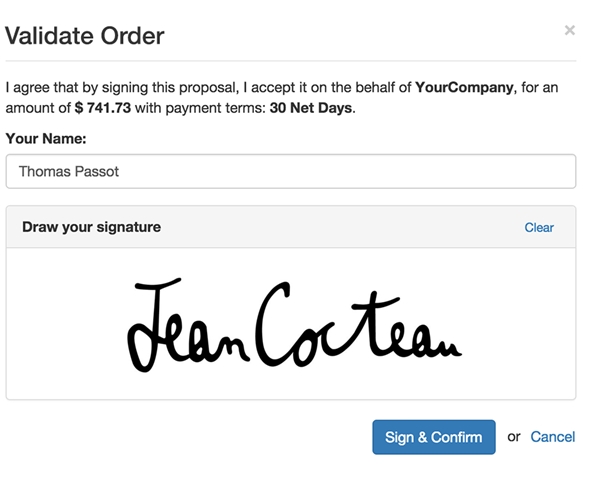Clear the drawn signature
The height and width of the screenshot is (477, 599).
tap(539, 227)
